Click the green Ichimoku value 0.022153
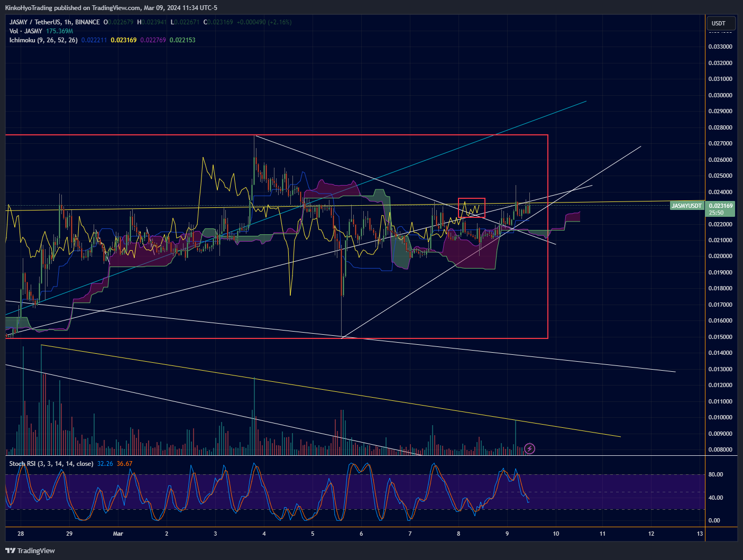Viewport: 743px width, 560px height. pos(182,40)
